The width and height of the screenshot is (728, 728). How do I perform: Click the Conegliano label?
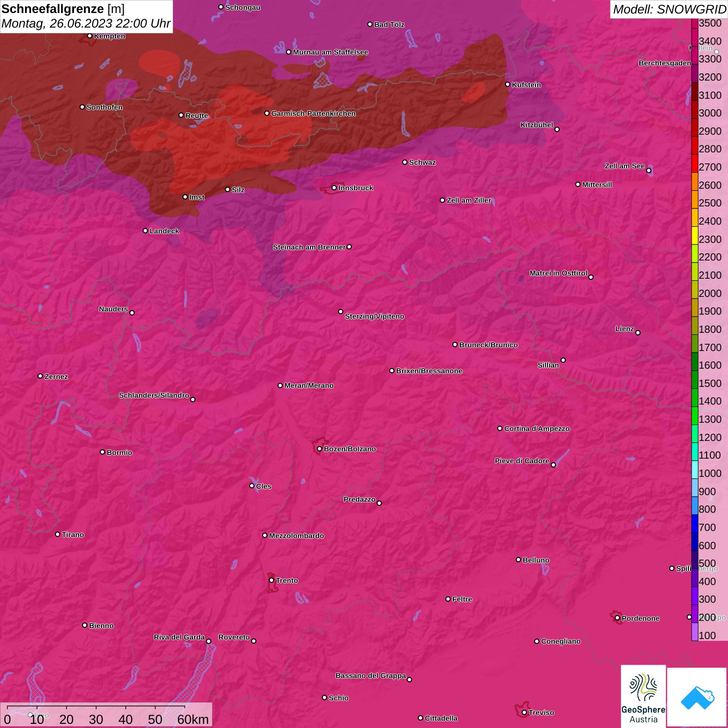point(561,641)
